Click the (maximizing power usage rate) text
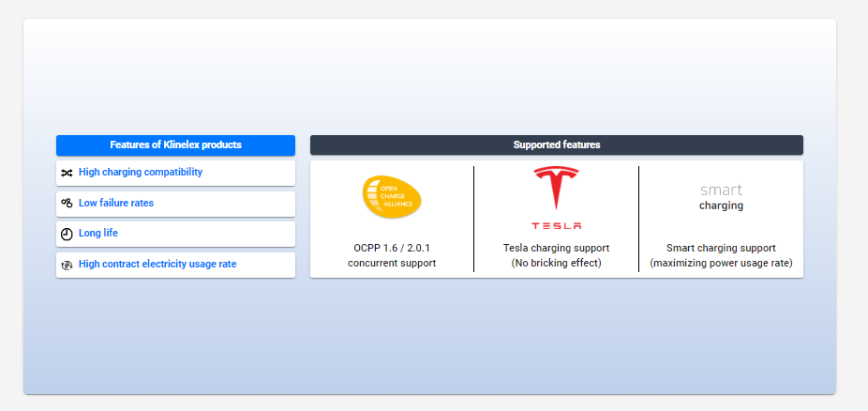Screen dimensions: 868x411 [721, 264]
